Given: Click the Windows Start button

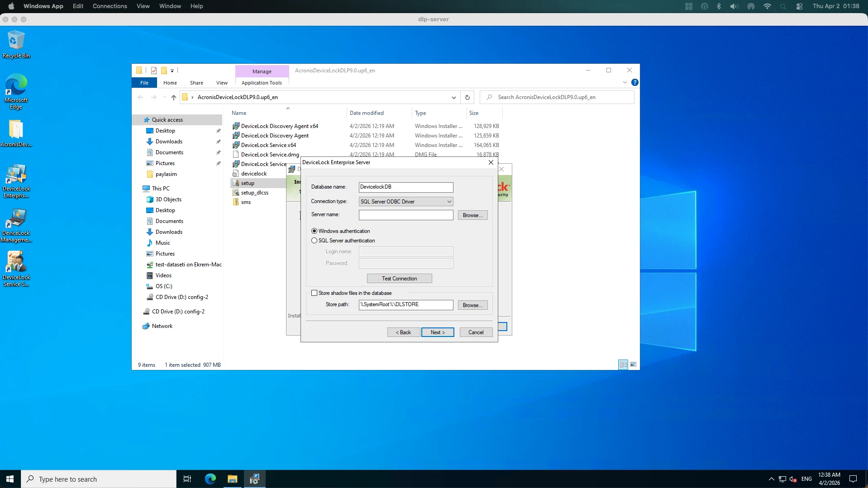Looking at the screenshot, I should tap(10, 479).
